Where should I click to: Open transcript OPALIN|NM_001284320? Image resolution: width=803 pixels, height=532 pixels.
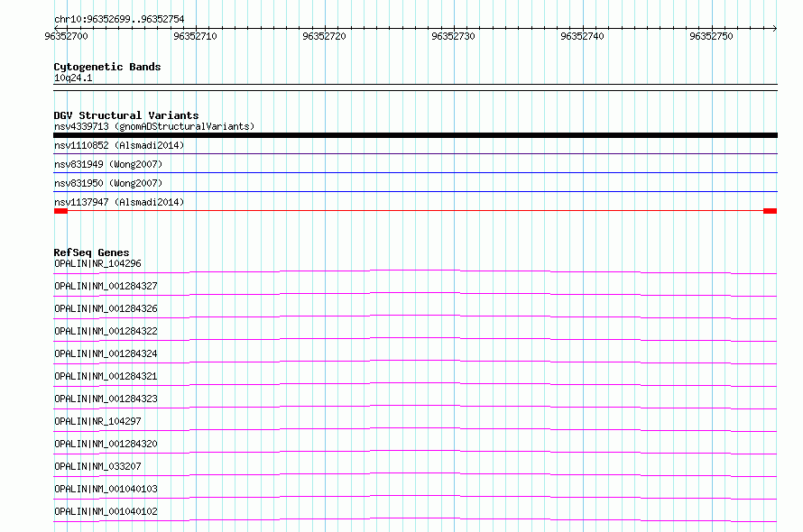tap(106, 444)
